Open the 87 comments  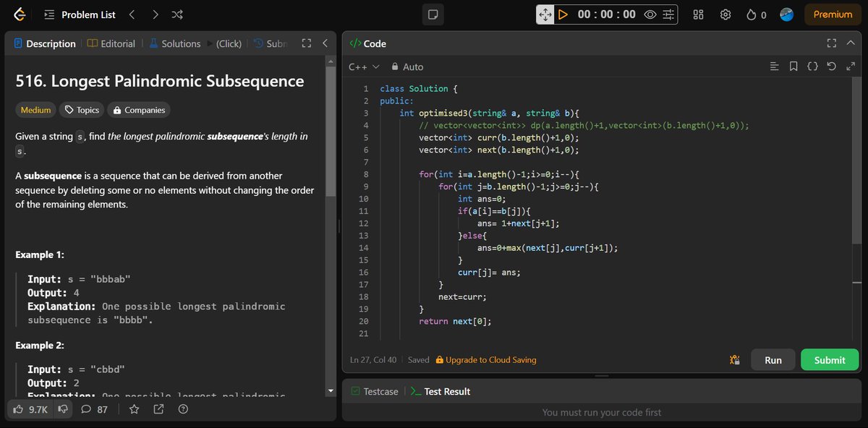[x=94, y=409]
